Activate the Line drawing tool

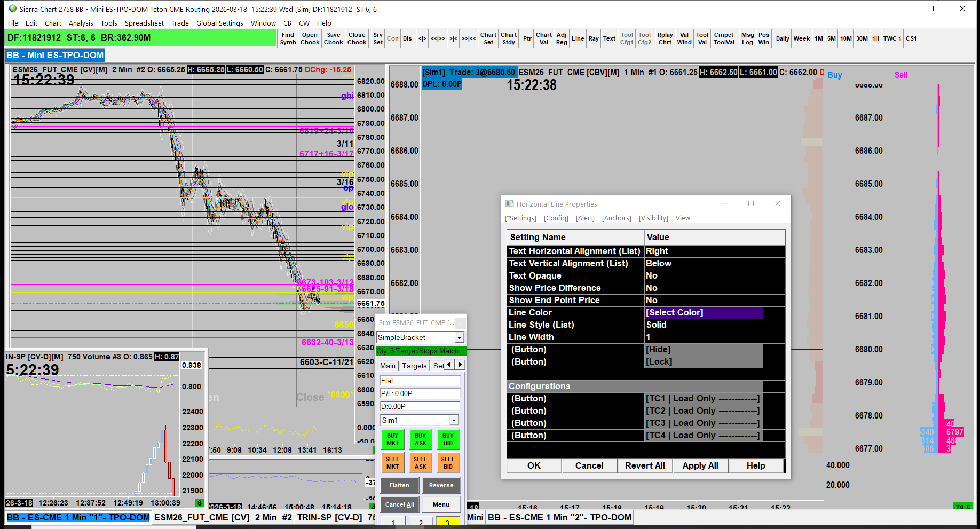tap(578, 38)
